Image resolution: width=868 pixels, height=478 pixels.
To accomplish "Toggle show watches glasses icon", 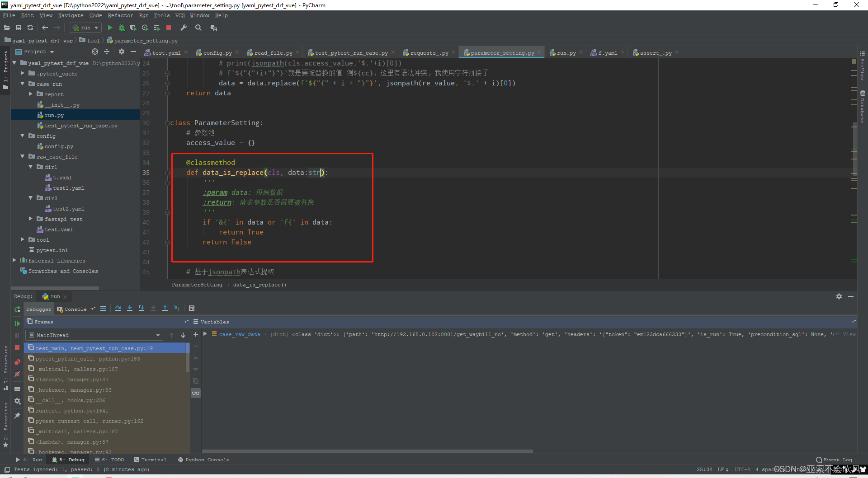I will (x=196, y=393).
